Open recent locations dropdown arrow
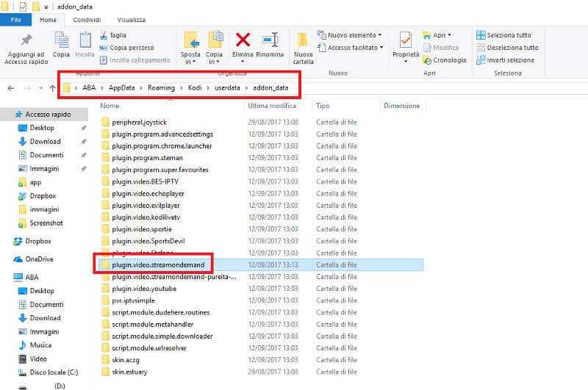588x390 pixels. point(41,88)
